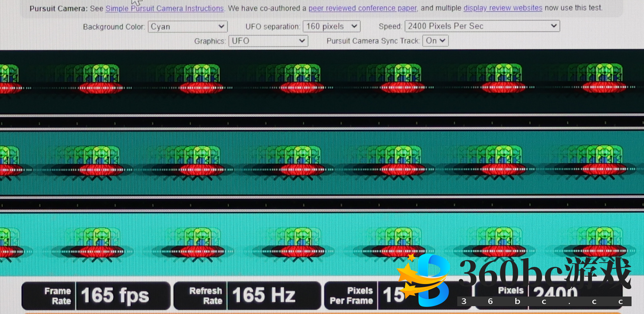Open the Simple Pursuit Camera Instructions link
The height and width of the screenshot is (314, 644).
point(165,9)
